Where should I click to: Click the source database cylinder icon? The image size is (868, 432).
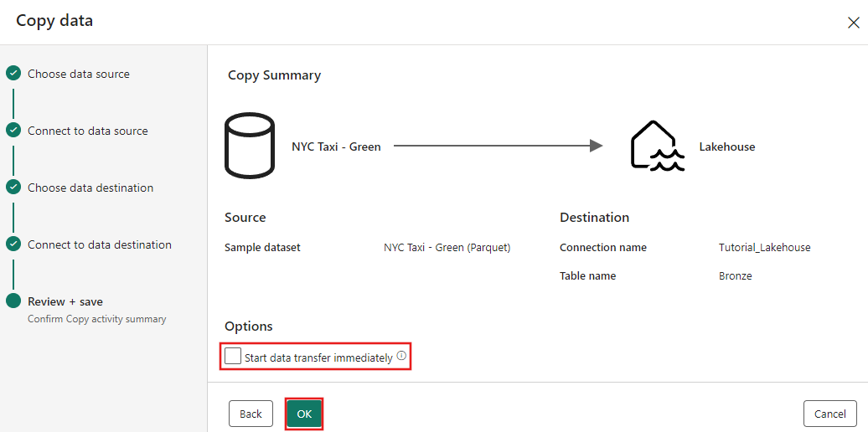(x=249, y=146)
